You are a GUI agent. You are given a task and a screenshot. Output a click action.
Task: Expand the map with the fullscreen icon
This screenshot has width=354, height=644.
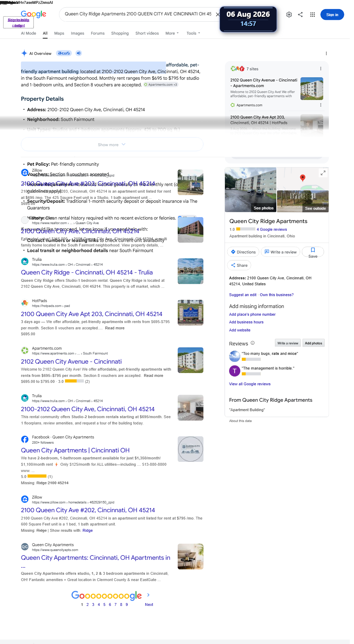(x=323, y=173)
